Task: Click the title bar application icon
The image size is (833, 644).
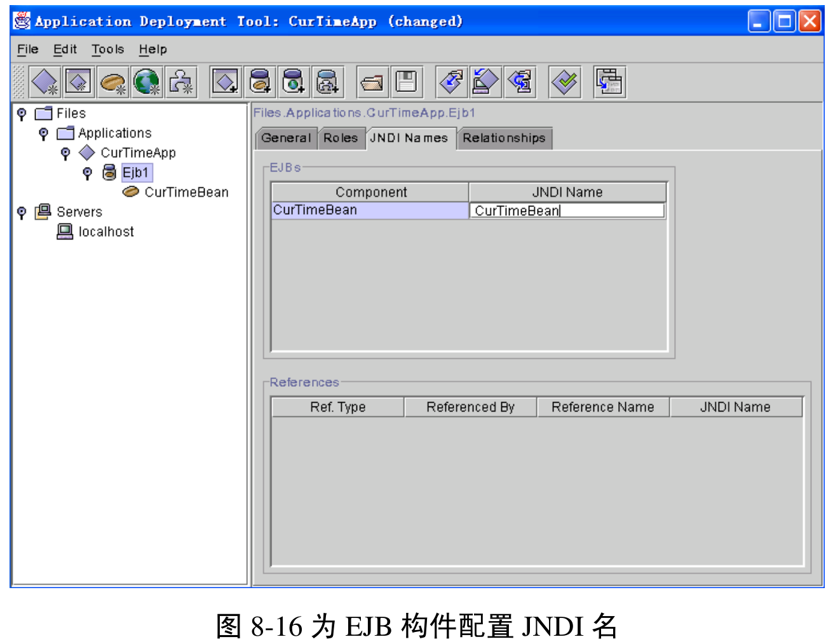Action: point(22,21)
